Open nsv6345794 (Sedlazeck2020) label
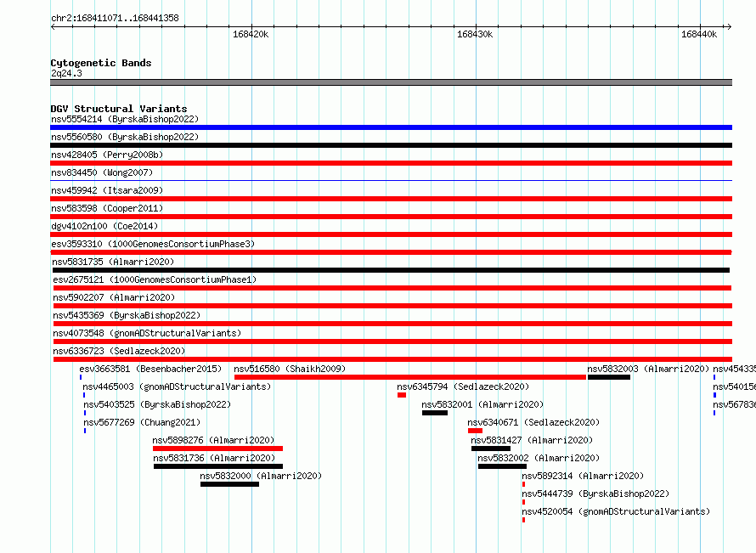The height and width of the screenshot is (553, 756). tap(463, 387)
